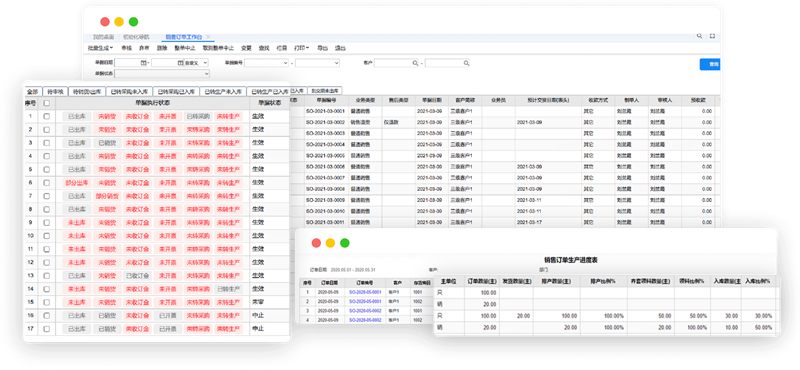Check the checkbox for row 17
This screenshot has height=370, width=800.
click(46, 329)
